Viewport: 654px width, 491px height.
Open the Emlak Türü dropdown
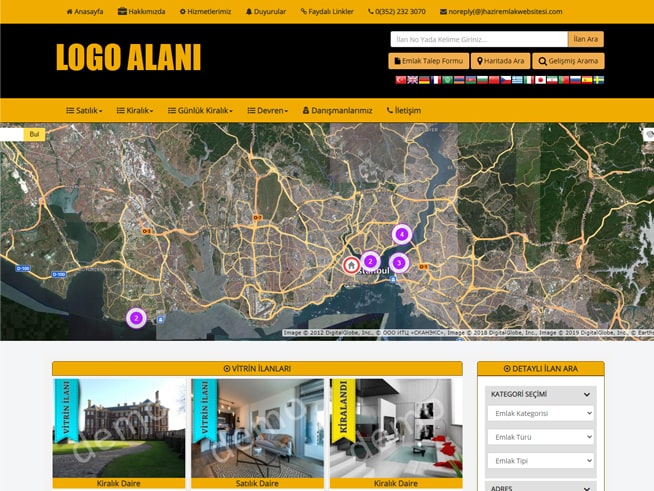(541, 437)
